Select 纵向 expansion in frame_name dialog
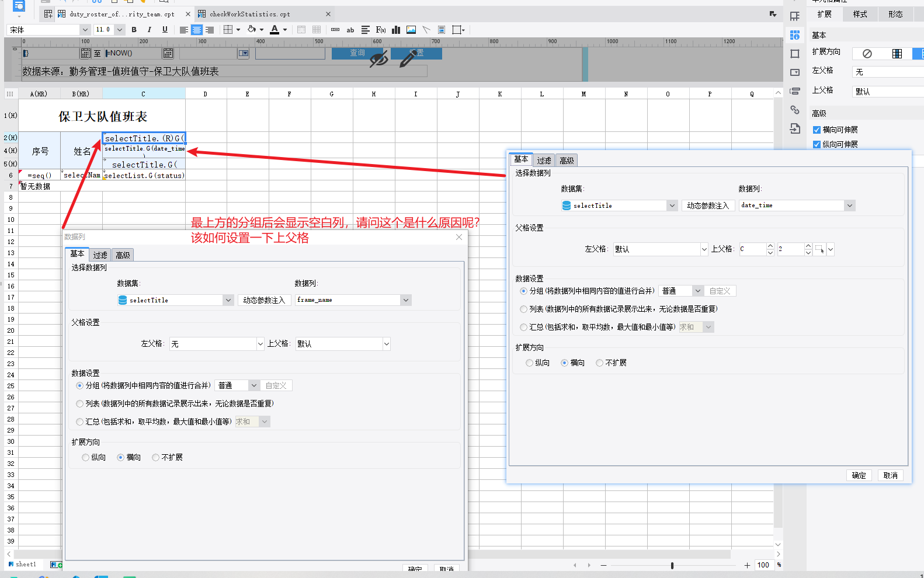This screenshot has width=924, height=578. 85,457
